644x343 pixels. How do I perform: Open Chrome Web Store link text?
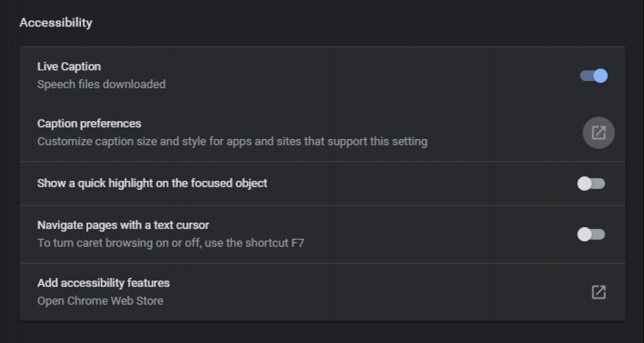click(100, 301)
